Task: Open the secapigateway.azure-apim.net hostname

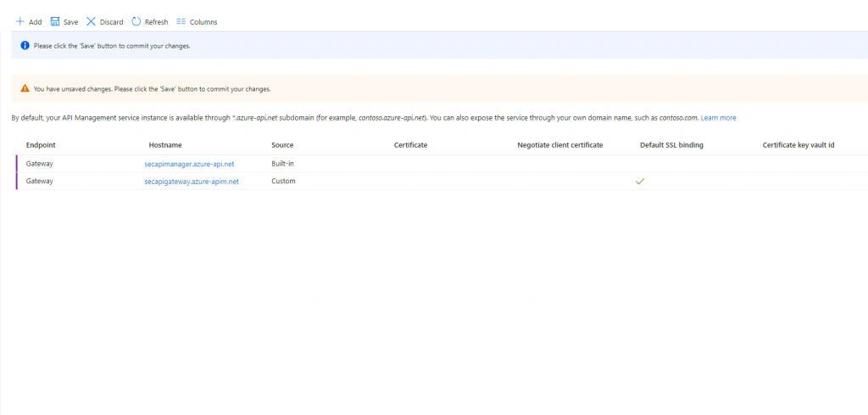Action: (x=192, y=182)
